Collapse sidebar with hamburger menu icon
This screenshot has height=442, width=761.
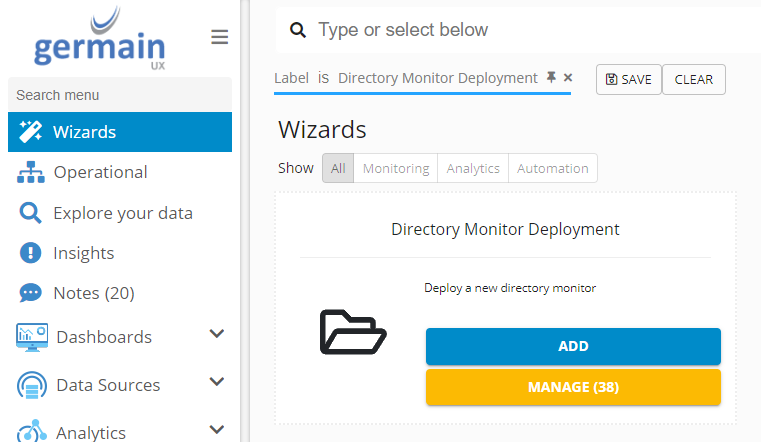tap(220, 38)
